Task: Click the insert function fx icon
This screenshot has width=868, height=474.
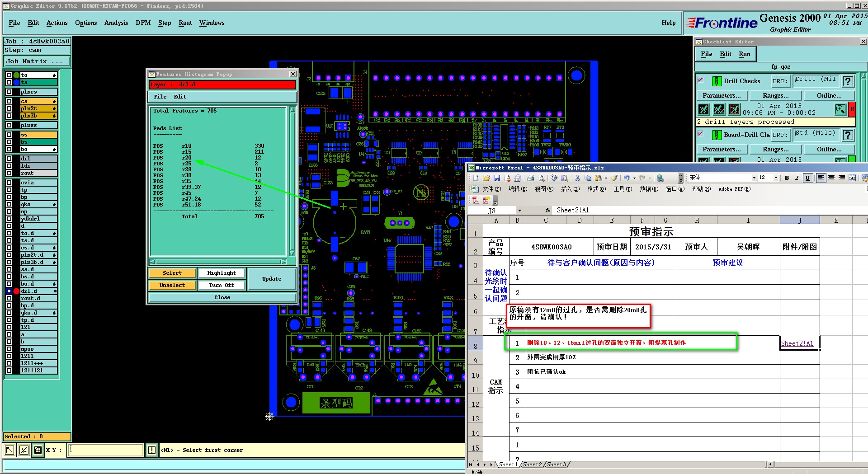Action: [547, 210]
